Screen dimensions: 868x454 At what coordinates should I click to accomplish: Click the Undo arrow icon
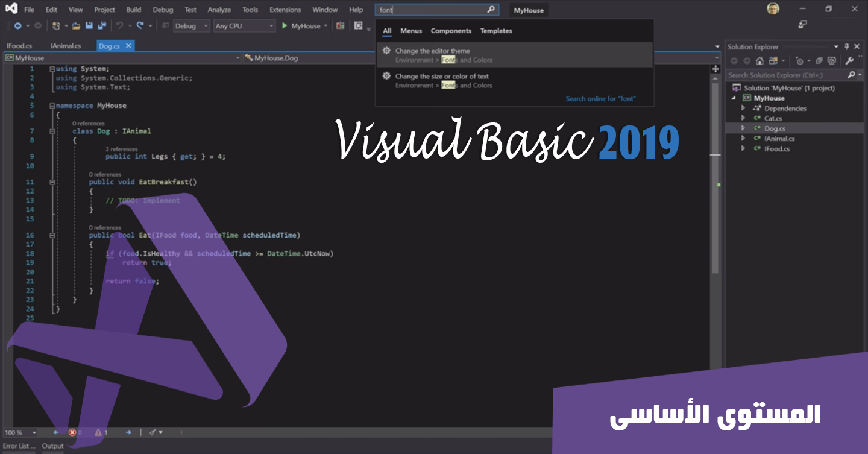point(119,26)
